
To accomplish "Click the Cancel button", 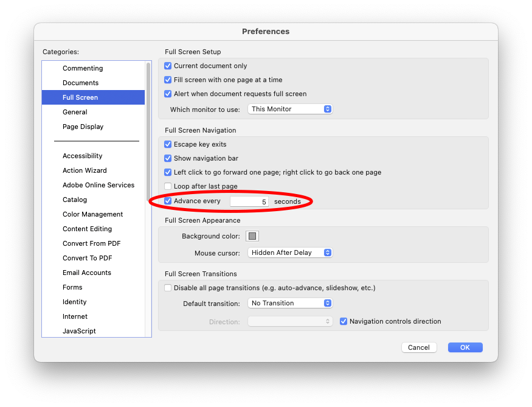I will [419, 347].
